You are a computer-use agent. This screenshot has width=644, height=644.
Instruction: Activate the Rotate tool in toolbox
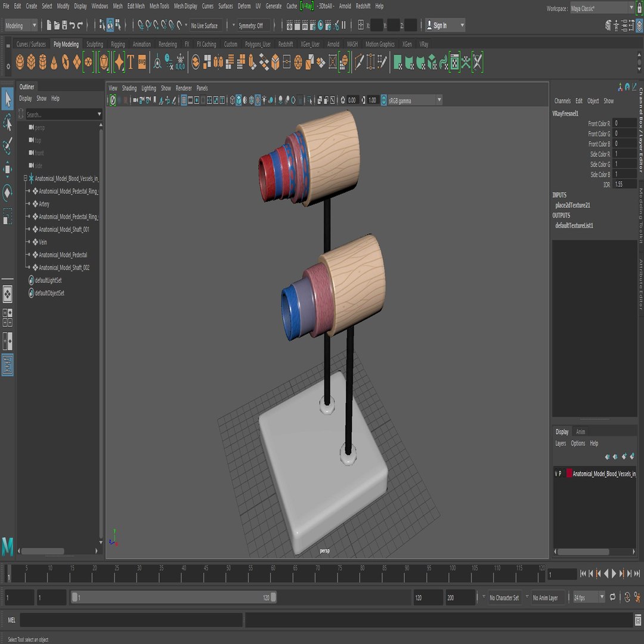coord(7,193)
